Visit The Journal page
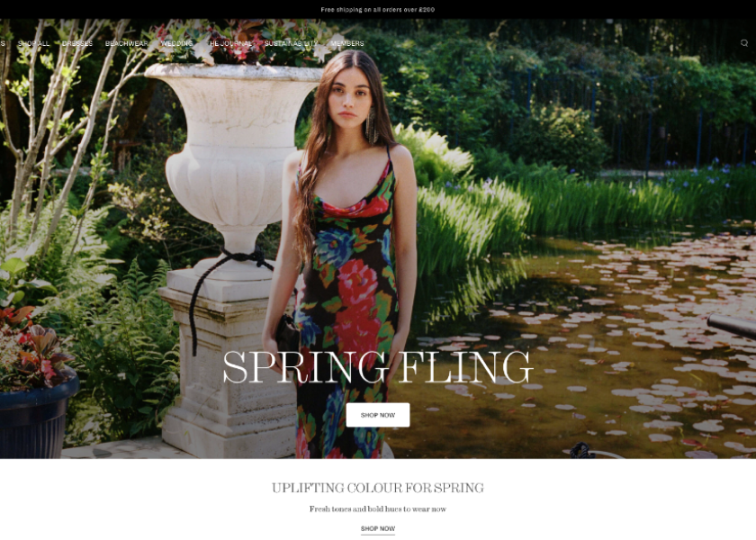The image size is (756, 540). pos(230,43)
